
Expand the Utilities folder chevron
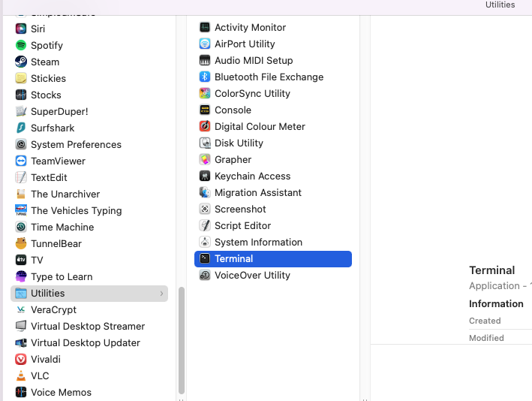(x=161, y=294)
